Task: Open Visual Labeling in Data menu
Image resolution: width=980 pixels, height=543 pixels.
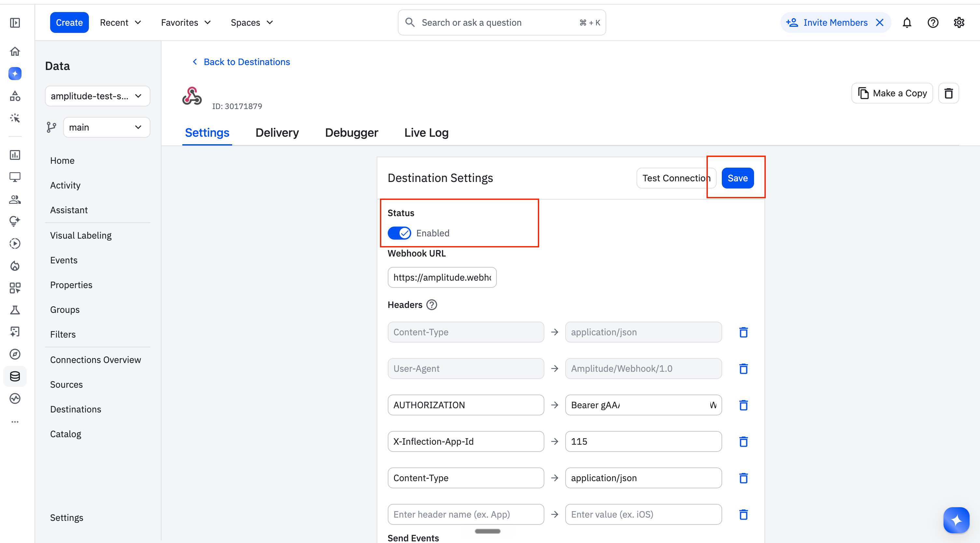Action: 81,236
